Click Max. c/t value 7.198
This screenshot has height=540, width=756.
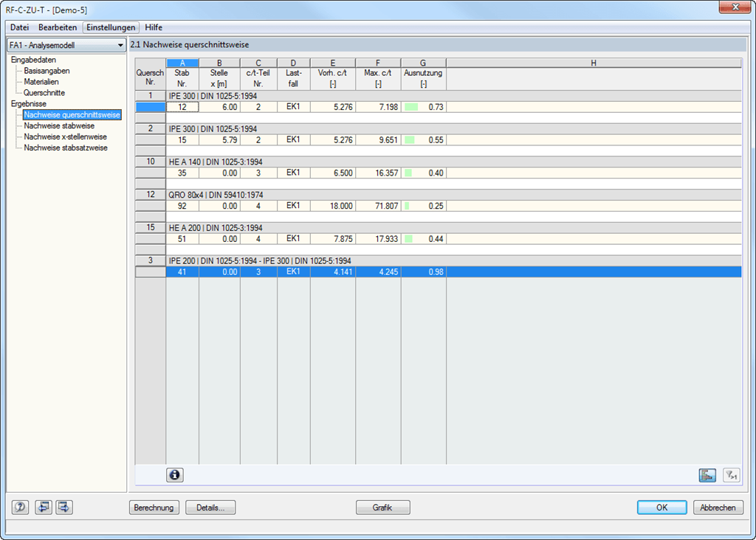[x=378, y=107]
